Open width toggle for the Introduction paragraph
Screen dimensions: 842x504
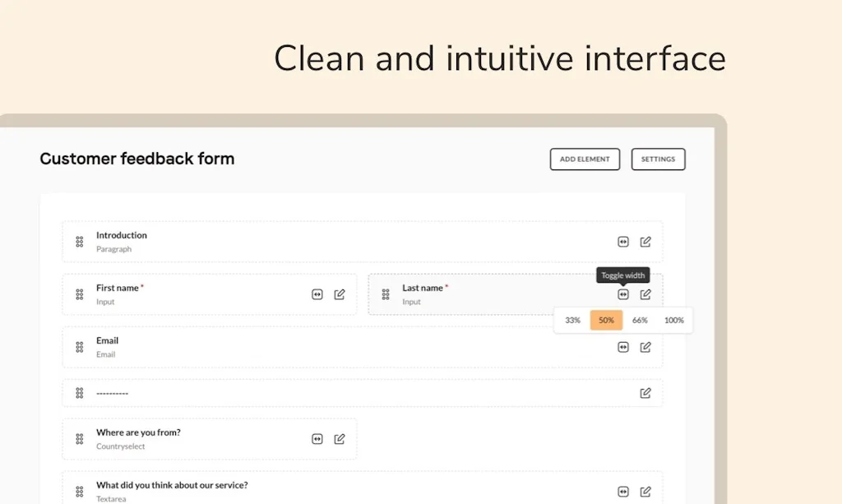tap(623, 241)
